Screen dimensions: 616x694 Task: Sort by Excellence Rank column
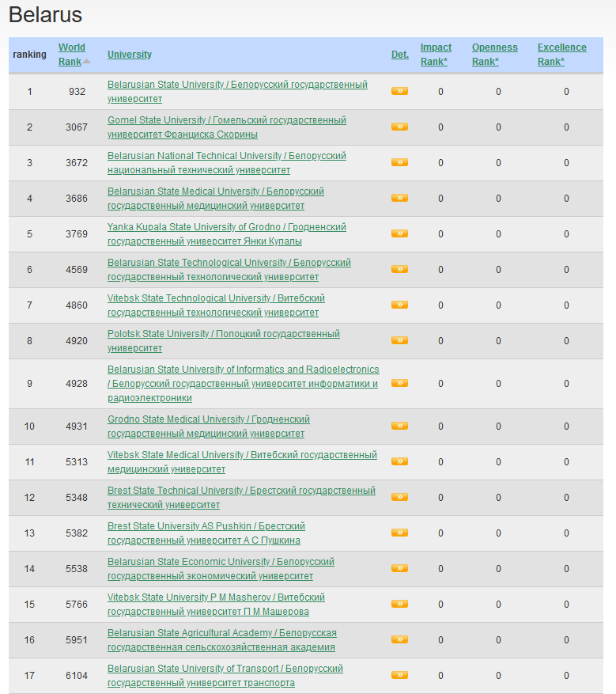click(x=561, y=55)
